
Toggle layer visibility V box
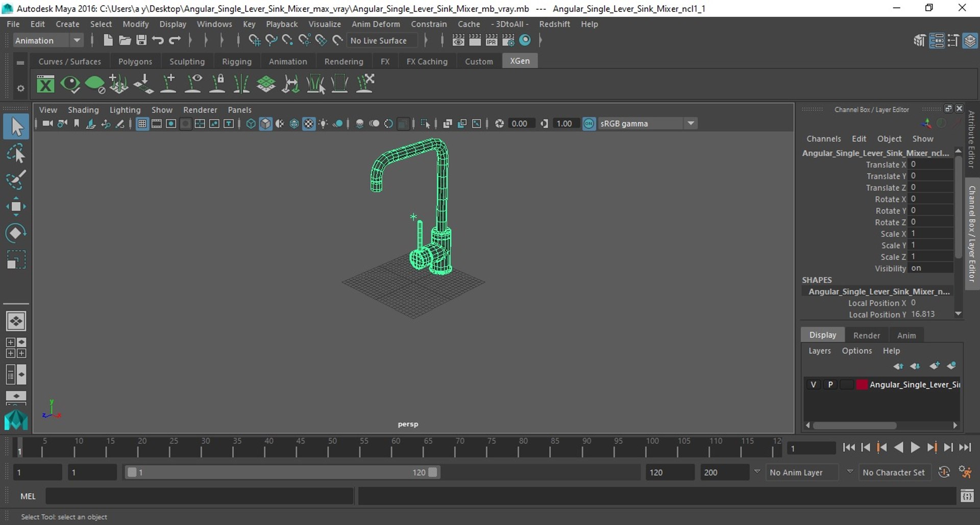coord(813,385)
